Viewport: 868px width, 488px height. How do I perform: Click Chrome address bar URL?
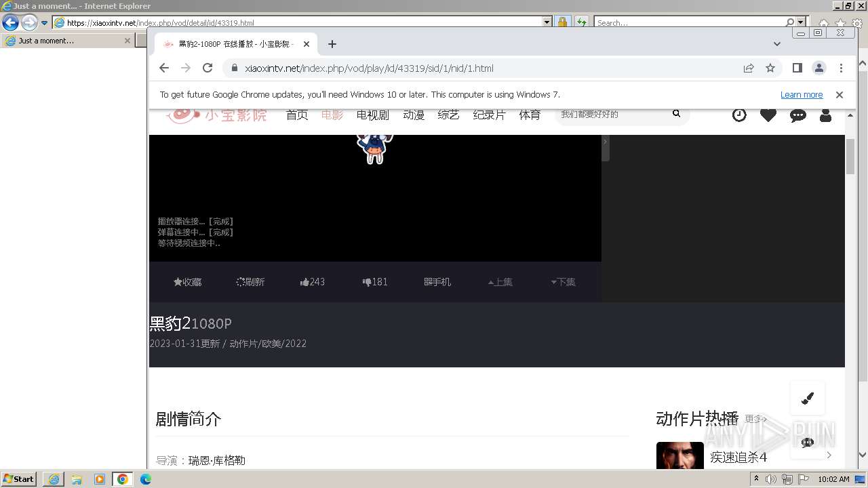[x=369, y=68]
